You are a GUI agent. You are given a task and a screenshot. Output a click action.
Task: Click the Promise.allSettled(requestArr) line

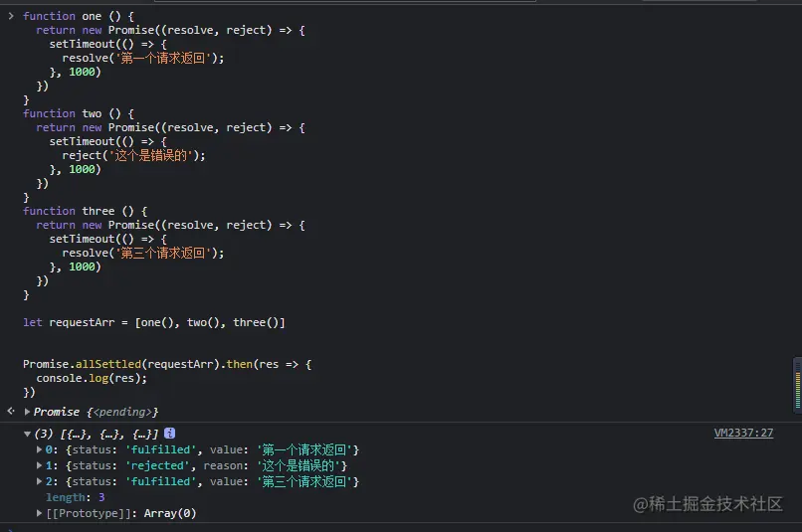point(167,364)
